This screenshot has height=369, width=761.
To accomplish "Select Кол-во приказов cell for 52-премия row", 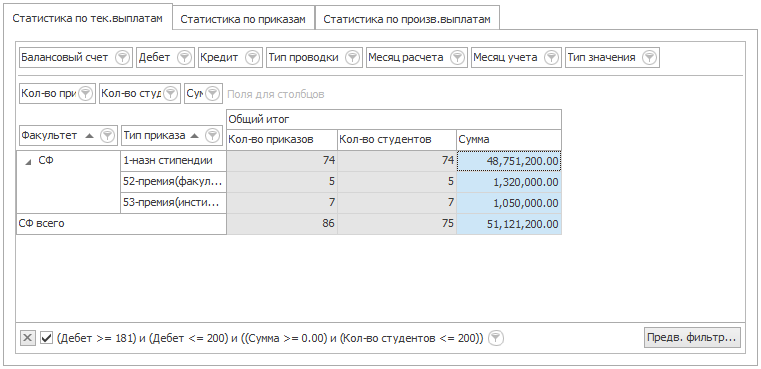I will (281, 182).
